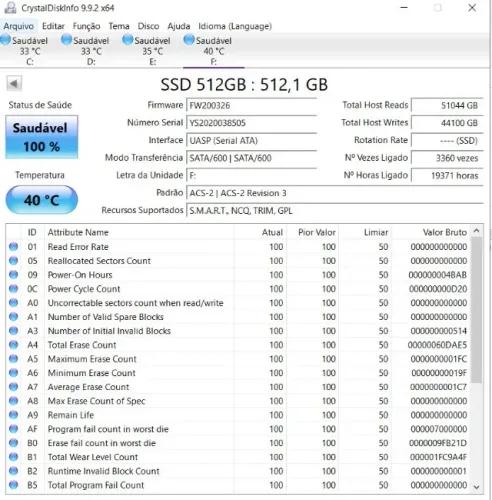The height and width of the screenshot is (500, 492).
Task: Click status orb for Total Erase Count
Action: (x=13, y=345)
